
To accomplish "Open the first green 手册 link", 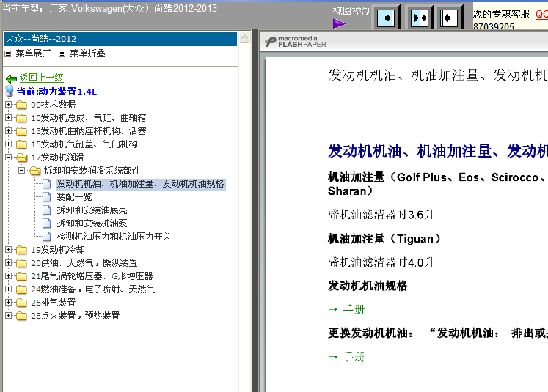I will click(354, 310).
